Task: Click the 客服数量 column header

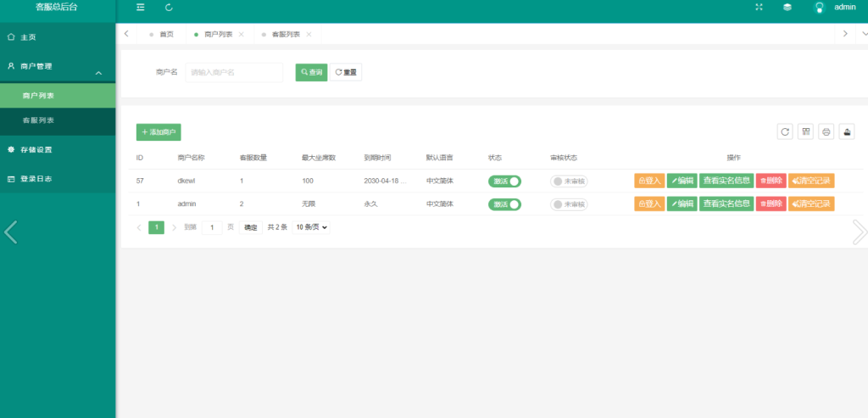Action: 253,158
